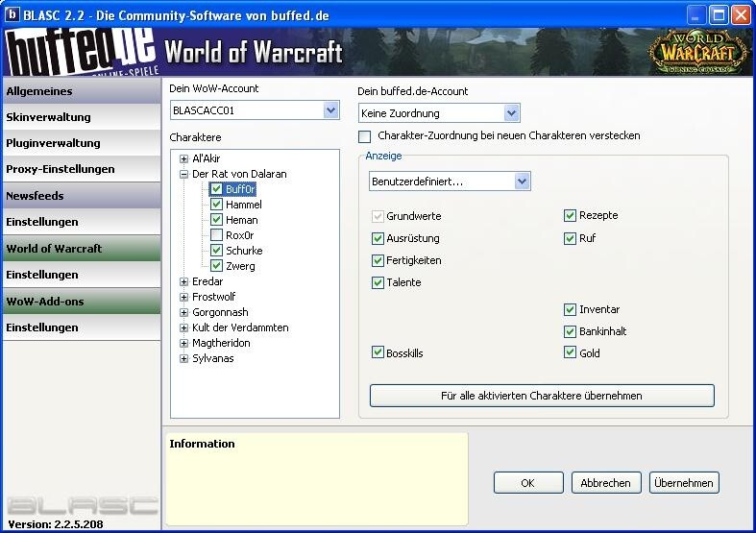Image resolution: width=756 pixels, height=533 pixels.
Task: Expand the Al'Akir server node
Action: pos(183,158)
